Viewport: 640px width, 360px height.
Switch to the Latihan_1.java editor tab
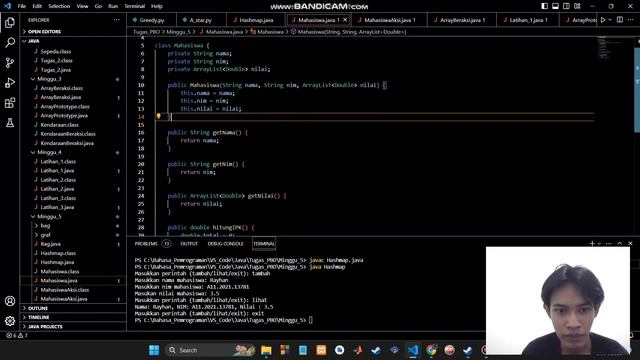(528, 20)
